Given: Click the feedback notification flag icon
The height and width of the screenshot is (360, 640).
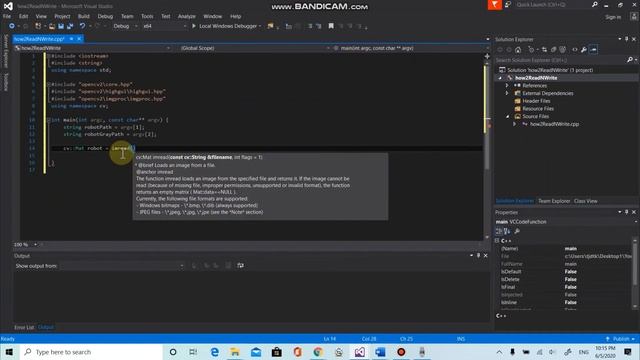Looking at the screenshot, I should [x=495, y=4].
